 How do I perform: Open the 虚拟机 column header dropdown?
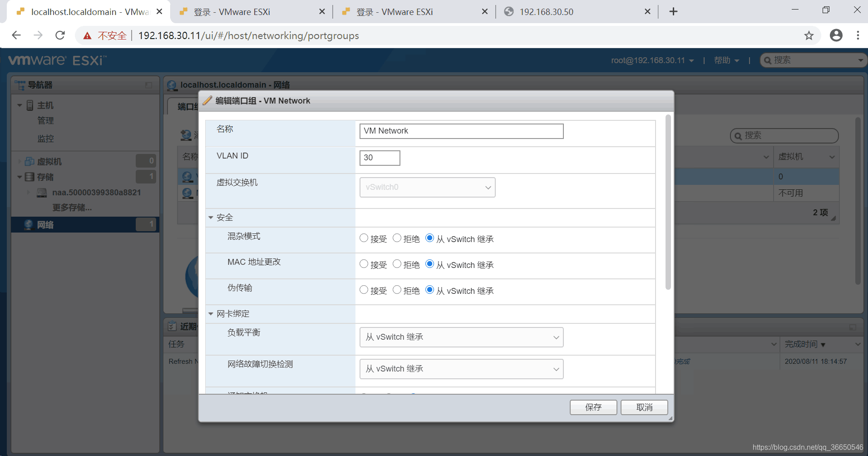pyautogui.click(x=832, y=157)
